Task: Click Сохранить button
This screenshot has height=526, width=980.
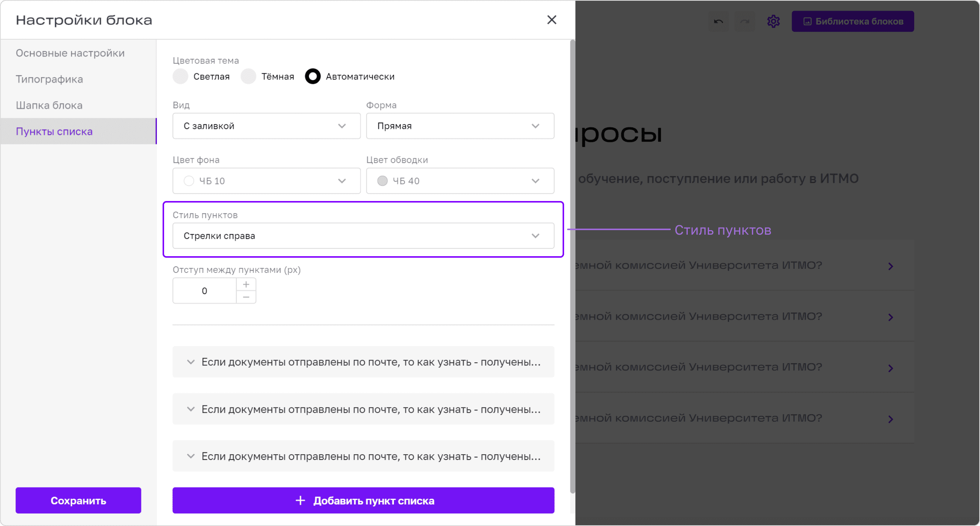Action: (x=78, y=501)
